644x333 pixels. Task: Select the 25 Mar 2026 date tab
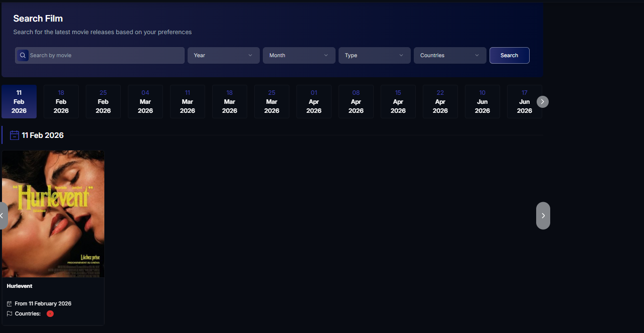tap(272, 102)
